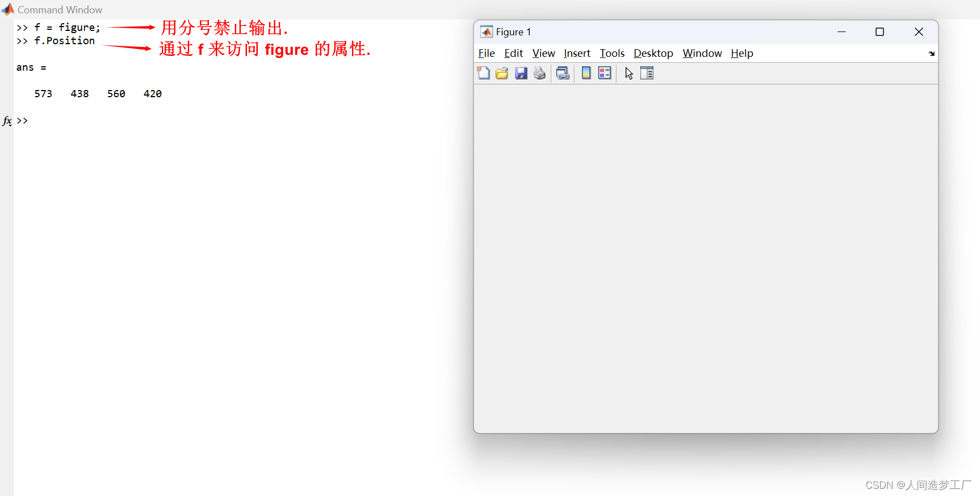Click the value 420 in output
The image size is (980, 496).
[152, 94]
